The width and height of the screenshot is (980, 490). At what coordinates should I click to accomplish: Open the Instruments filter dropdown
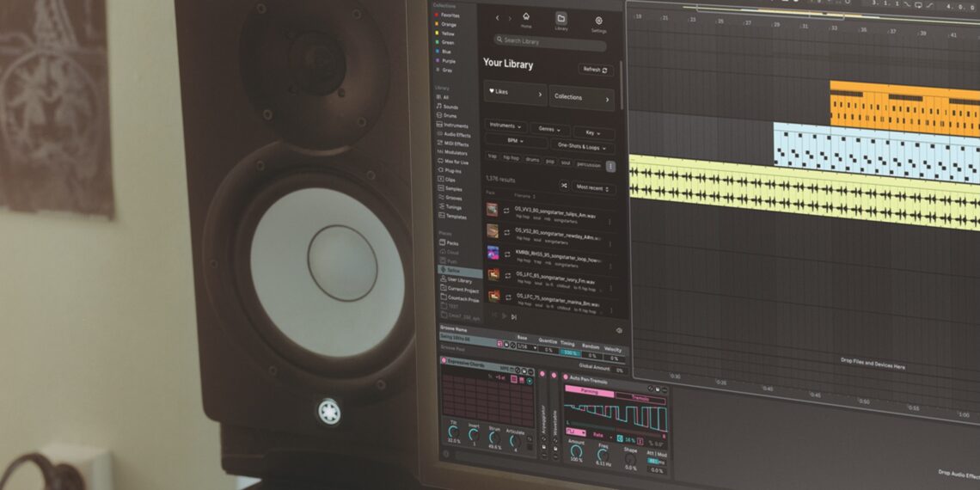click(505, 126)
